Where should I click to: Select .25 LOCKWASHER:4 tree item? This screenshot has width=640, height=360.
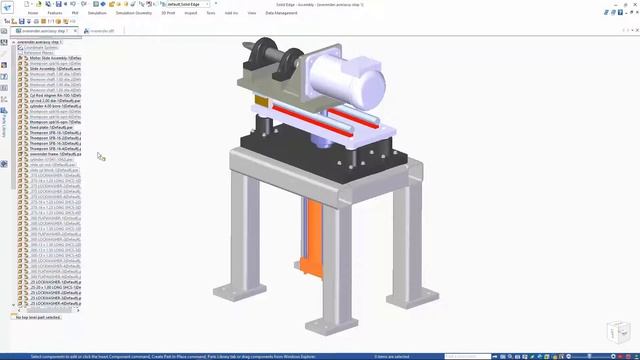55,303
